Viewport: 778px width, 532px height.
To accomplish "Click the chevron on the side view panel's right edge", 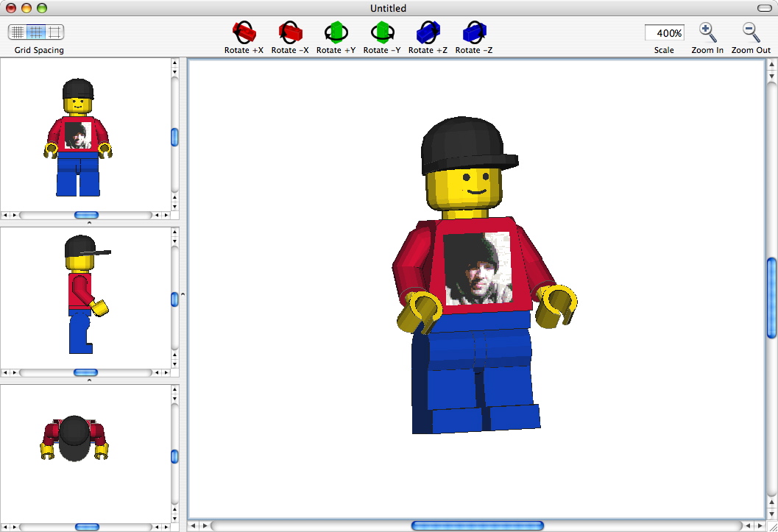I will coord(183,295).
